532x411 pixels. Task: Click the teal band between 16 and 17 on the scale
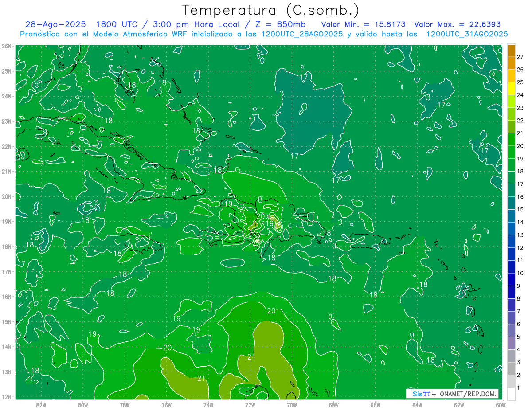(511, 191)
